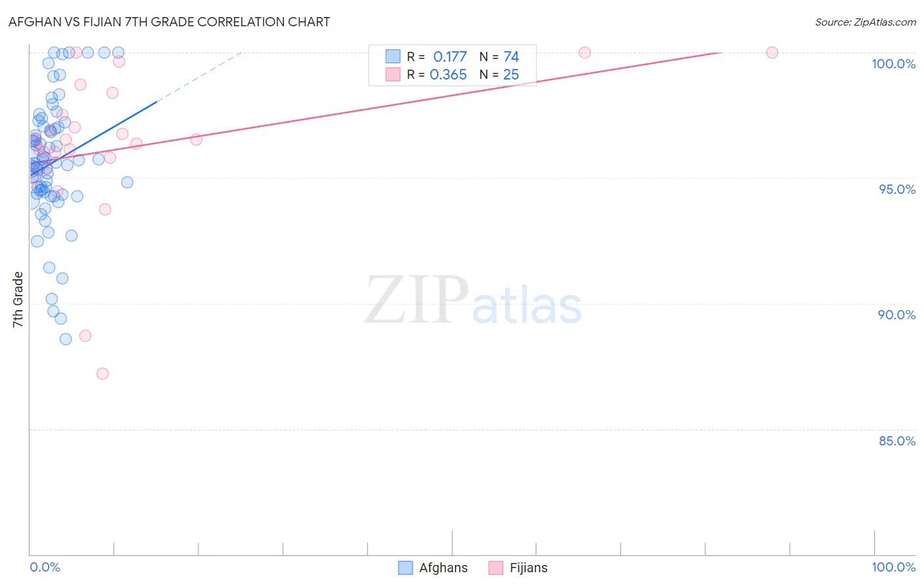Click the chart title Afghan vs Fijian
Image resolution: width=924 pixels, height=586 pixels.
click(169, 22)
